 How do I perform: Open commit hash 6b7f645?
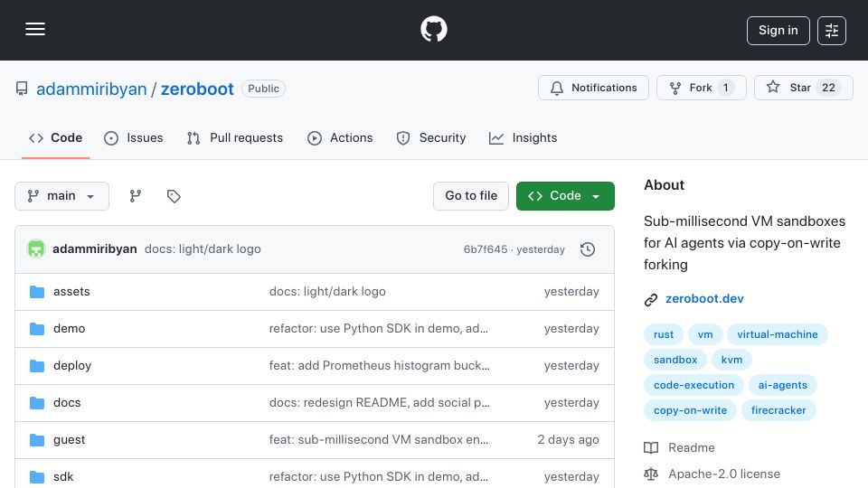486,249
